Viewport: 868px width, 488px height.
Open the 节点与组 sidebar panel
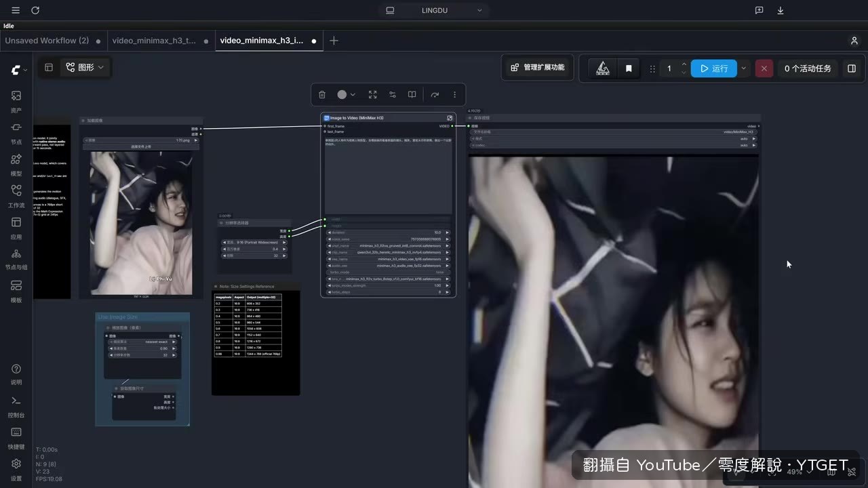pyautogui.click(x=16, y=259)
